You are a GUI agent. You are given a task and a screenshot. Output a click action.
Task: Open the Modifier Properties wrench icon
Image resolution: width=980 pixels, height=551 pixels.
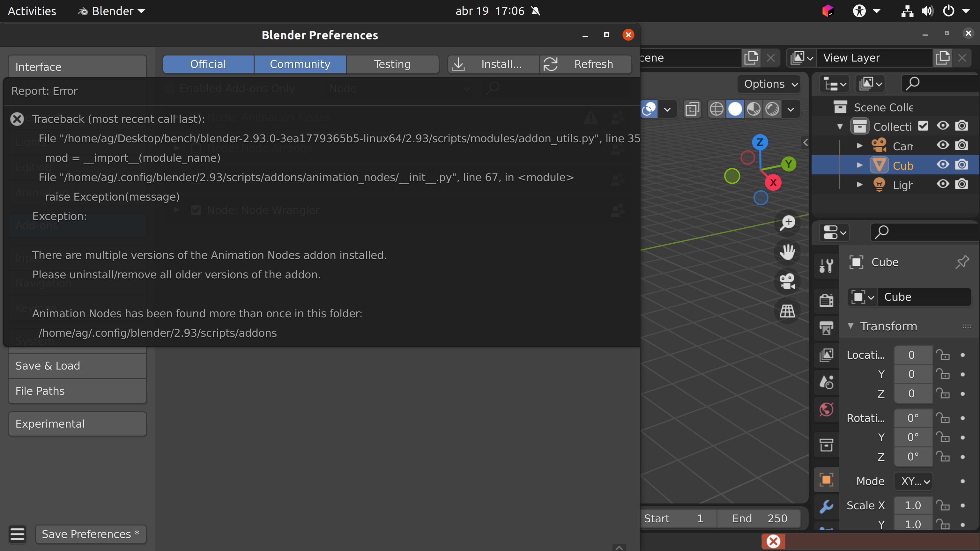(826, 506)
